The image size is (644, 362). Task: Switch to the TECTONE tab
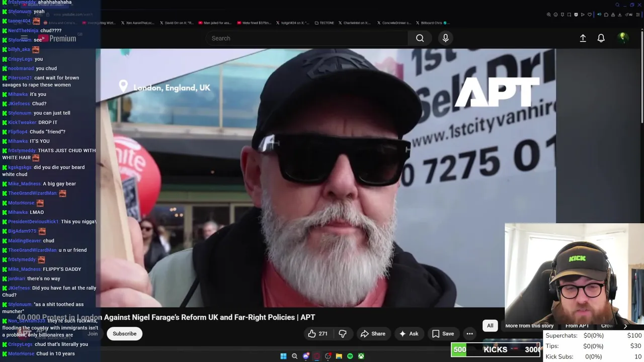coord(325,23)
